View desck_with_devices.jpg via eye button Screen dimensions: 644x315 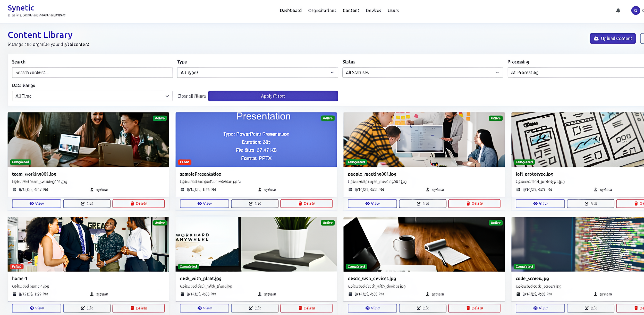coord(372,308)
